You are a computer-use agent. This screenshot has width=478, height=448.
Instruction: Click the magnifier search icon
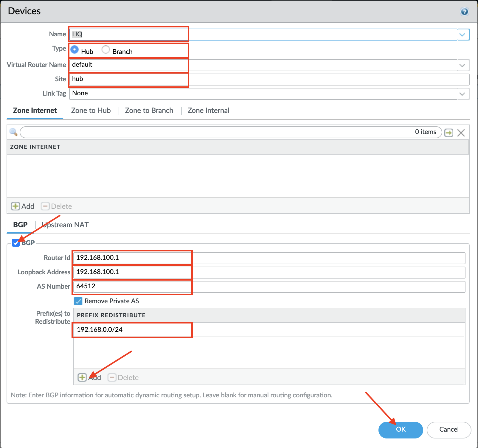[x=13, y=132]
